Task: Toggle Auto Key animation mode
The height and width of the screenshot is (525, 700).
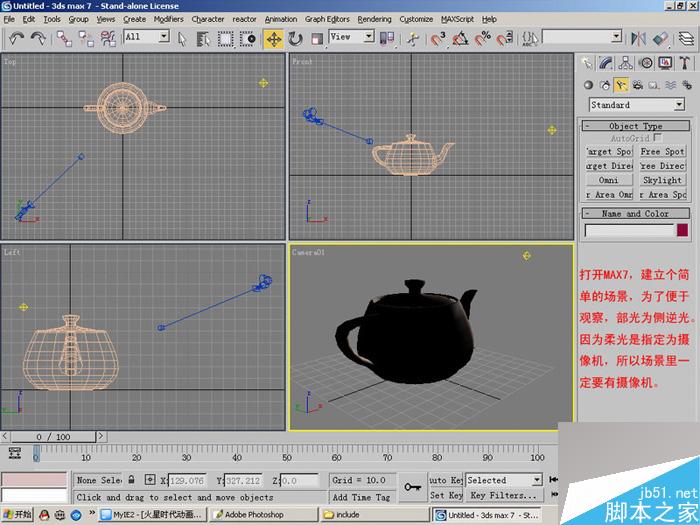Action: pyautogui.click(x=445, y=480)
